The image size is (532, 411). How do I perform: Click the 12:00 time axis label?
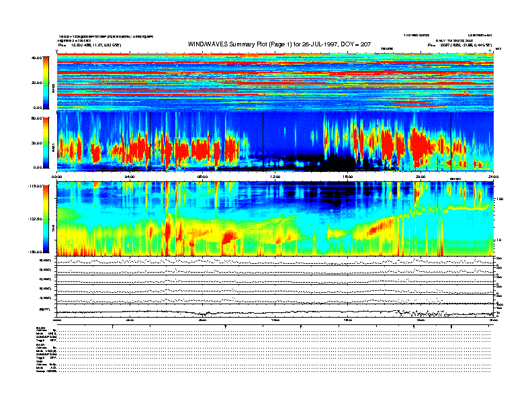(275, 177)
